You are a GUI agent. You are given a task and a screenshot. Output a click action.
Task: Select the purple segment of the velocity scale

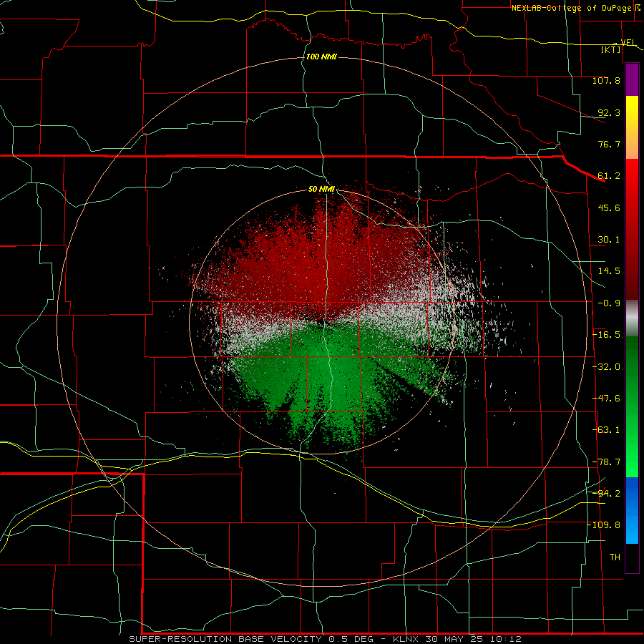point(632,79)
